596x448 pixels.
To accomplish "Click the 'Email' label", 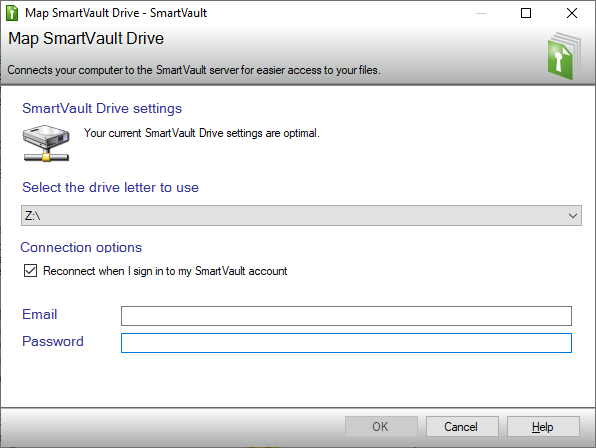I will (40, 314).
